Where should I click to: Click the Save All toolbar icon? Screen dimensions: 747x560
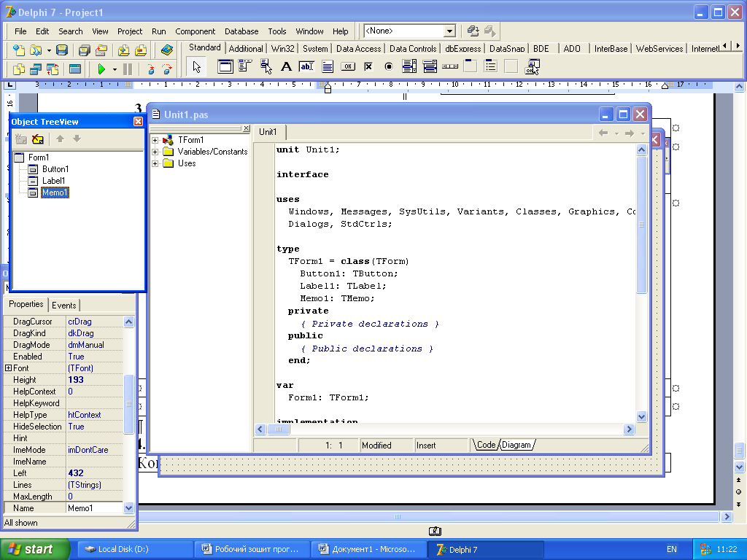point(85,50)
